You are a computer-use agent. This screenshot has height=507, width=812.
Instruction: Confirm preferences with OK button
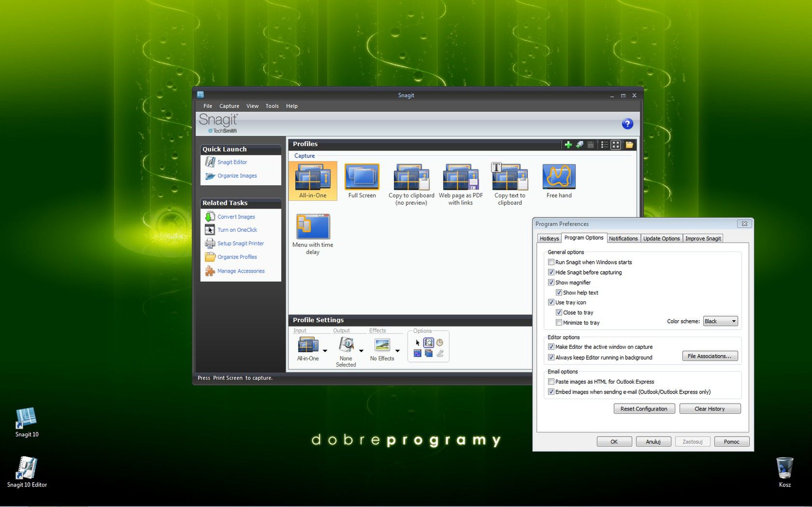click(614, 442)
